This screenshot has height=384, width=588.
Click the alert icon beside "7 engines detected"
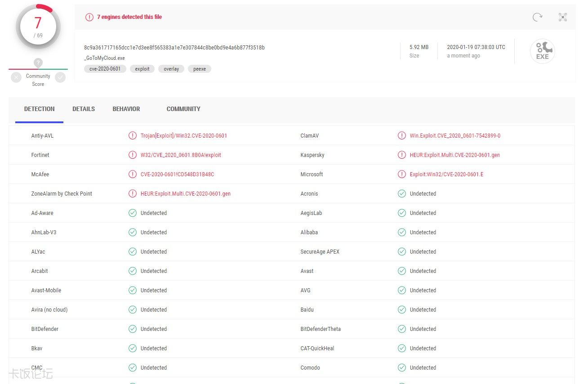tap(89, 17)
